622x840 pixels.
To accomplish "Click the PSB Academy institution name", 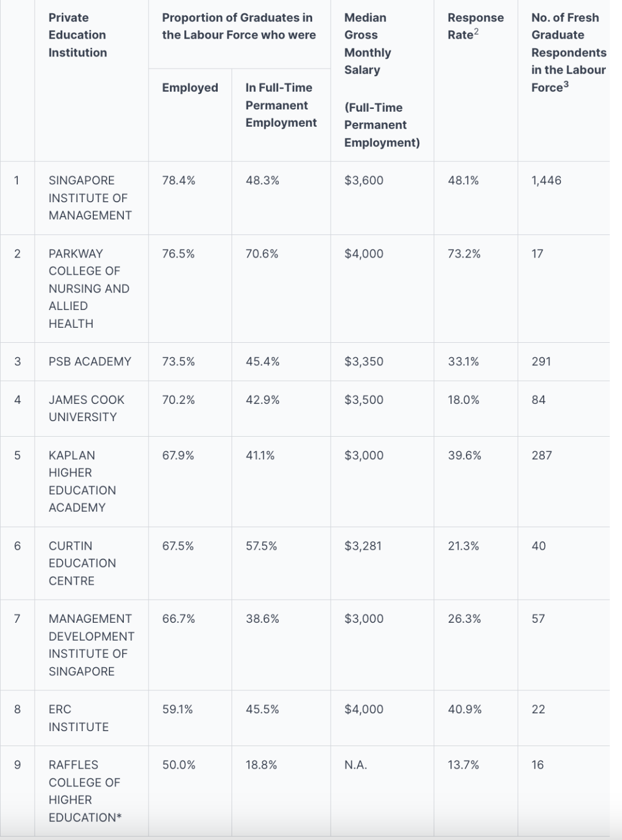I will (90, 361).
